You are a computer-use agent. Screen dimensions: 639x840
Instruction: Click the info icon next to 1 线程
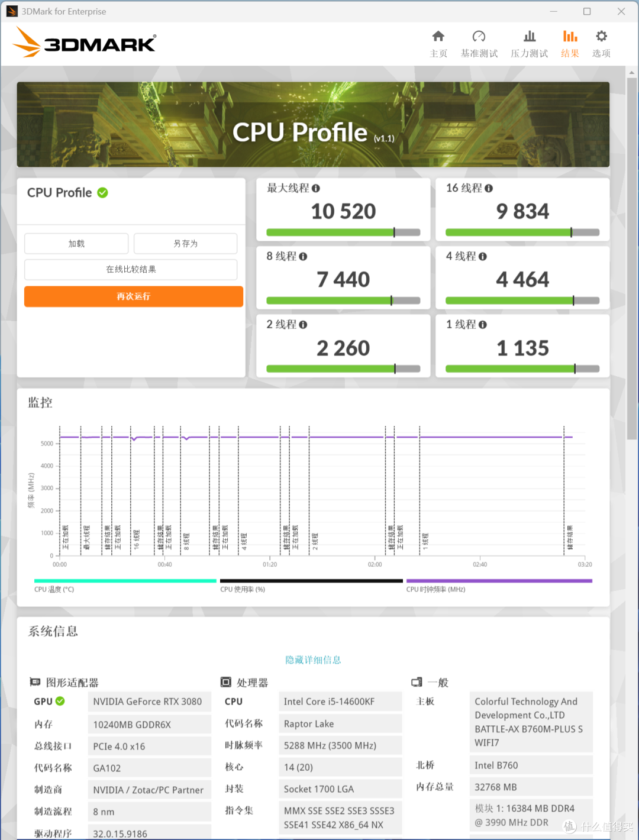pos(483,325)
